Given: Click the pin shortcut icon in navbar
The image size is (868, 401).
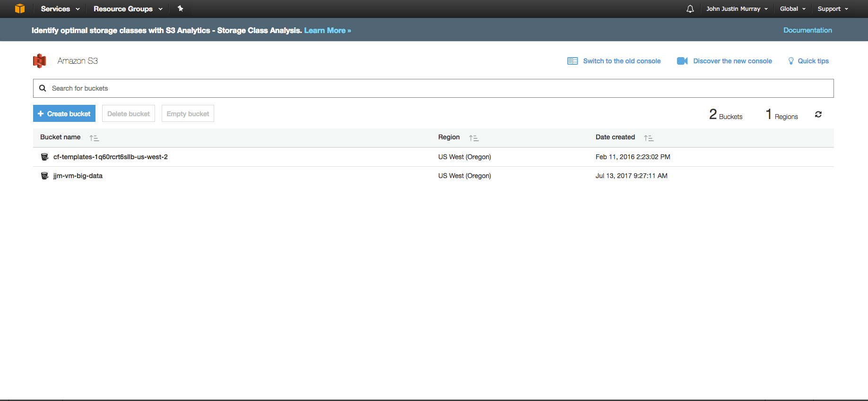Looking at the screenshot, I should click(x=180, y=9).
